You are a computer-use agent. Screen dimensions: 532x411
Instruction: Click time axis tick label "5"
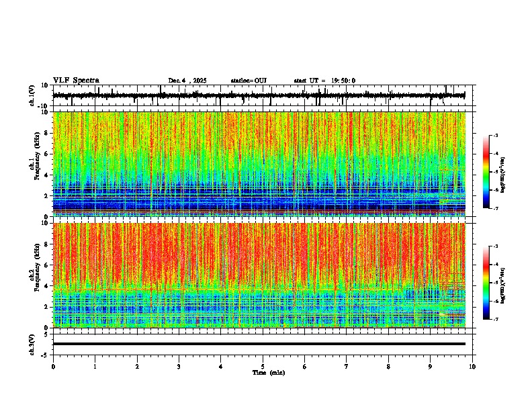(263, 367)
